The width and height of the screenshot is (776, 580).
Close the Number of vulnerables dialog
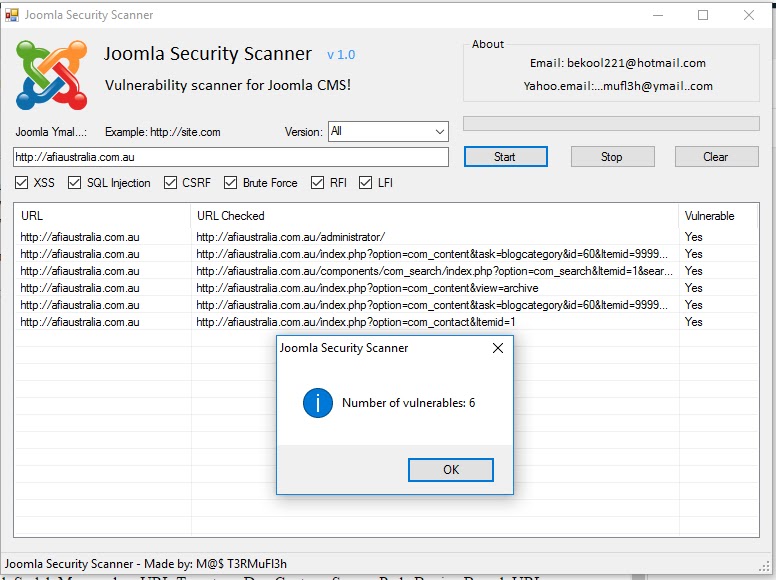[x=498, y=348]
